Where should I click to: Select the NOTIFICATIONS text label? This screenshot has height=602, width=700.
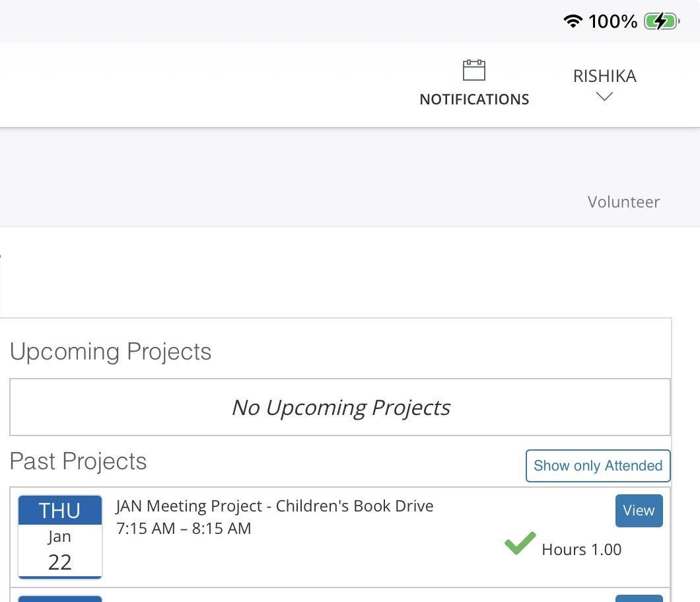click(x=474, y=99)
